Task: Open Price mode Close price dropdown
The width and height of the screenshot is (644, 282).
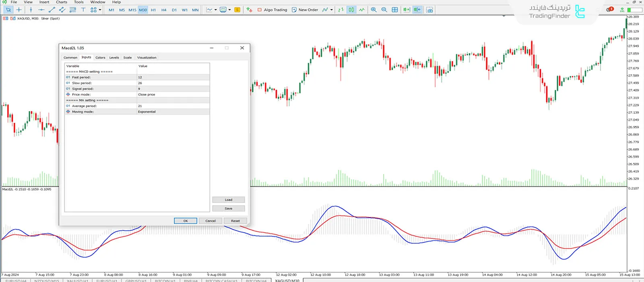Action: pyautogui.click(x=173, y=95)
